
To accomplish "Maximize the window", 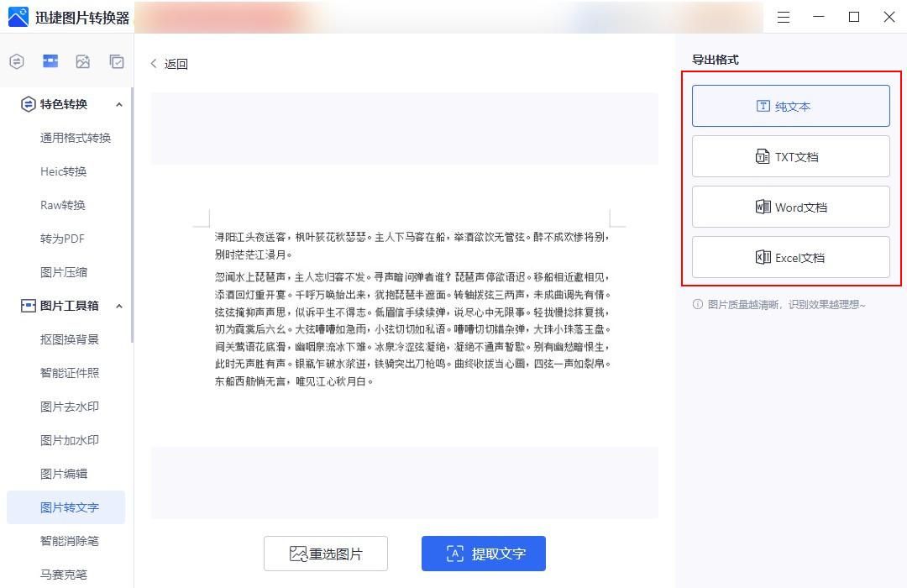I will tap(854, 18).
